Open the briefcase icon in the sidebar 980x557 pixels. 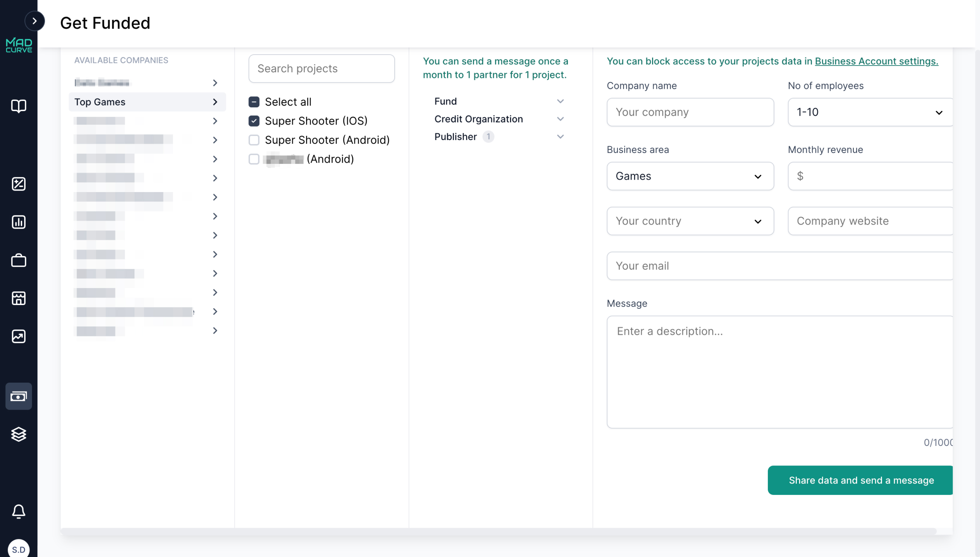[x=18, y=260]
